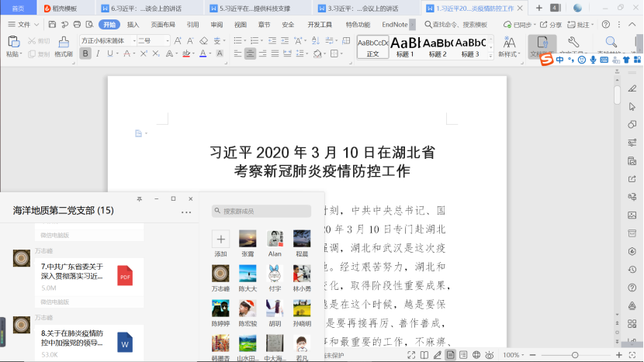The width and height of the screenshot is (644, 362).
Task: Toggle center text alignment
Action: [x=250, y=53]
